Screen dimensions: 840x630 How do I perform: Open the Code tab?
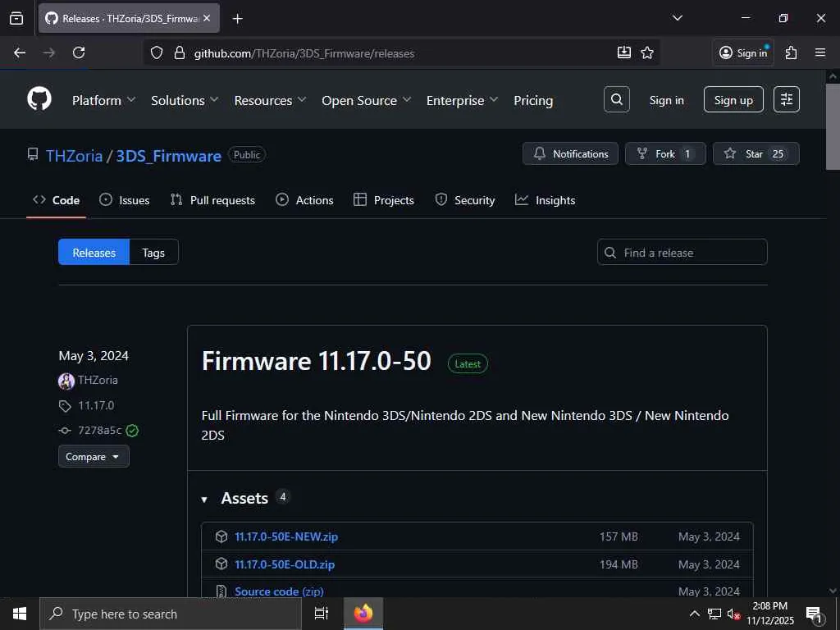pyautogui.click(x=57, y=200)
